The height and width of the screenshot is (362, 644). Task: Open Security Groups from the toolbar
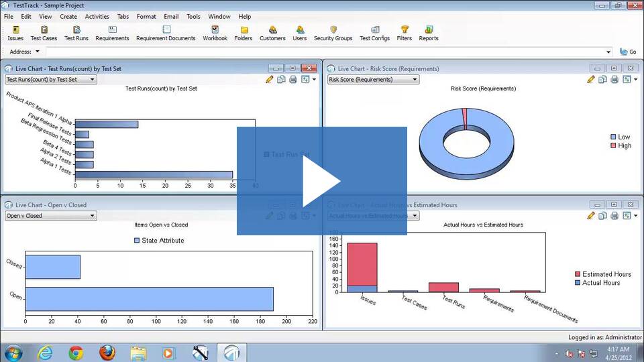333,34
